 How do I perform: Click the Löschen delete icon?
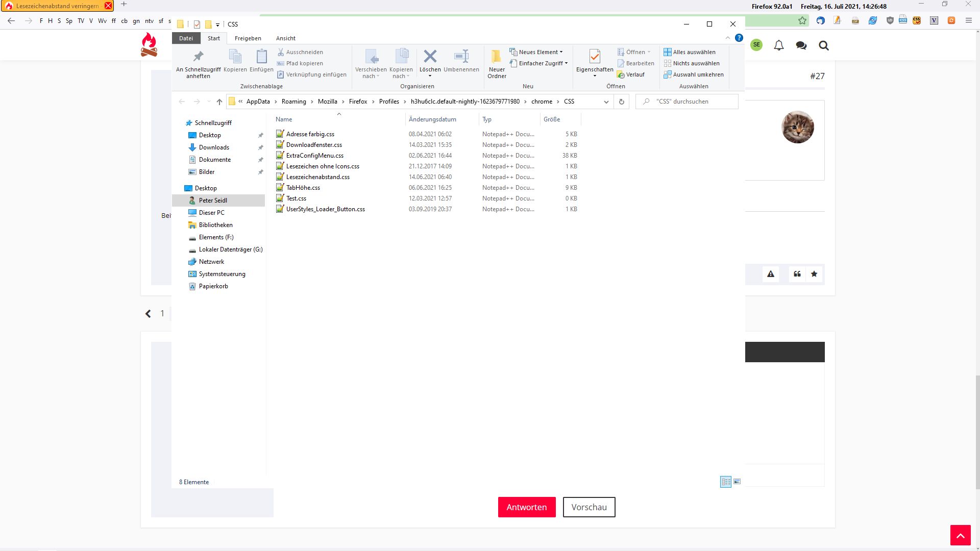click(x=430, y=56)
